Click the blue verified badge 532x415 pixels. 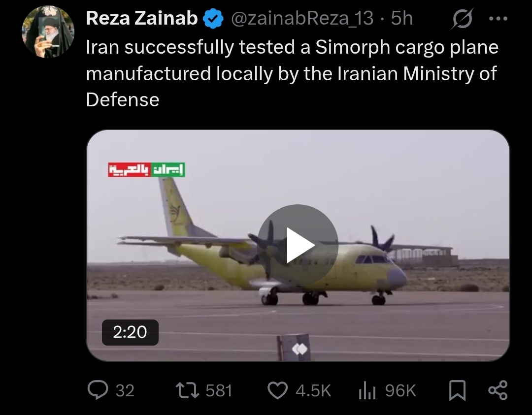[213, 19]
